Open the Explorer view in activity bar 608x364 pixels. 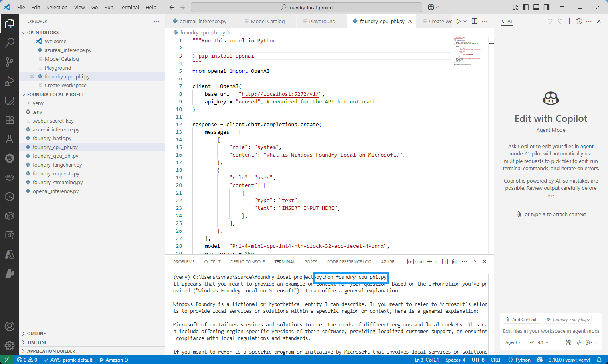point(10,24)
